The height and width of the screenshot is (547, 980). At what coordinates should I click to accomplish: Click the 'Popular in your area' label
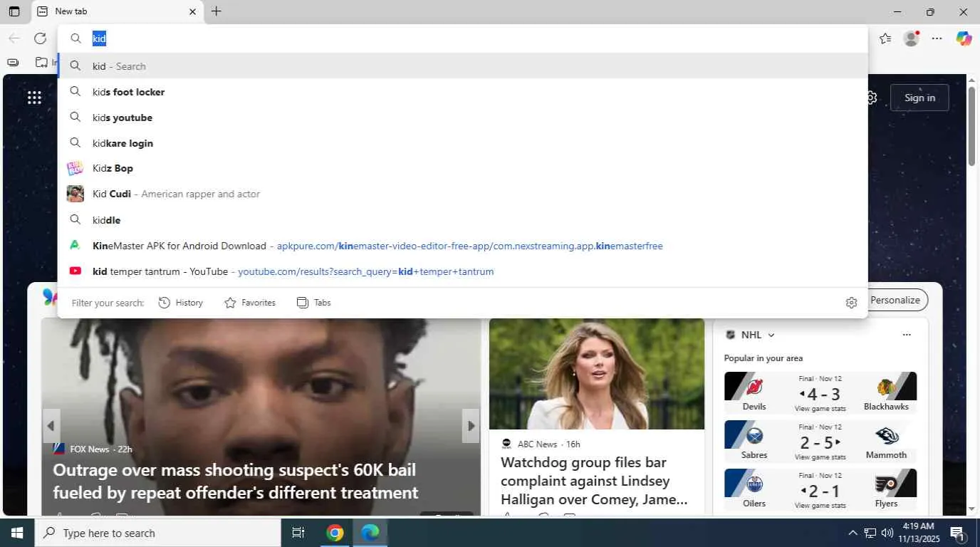(763, 358)
